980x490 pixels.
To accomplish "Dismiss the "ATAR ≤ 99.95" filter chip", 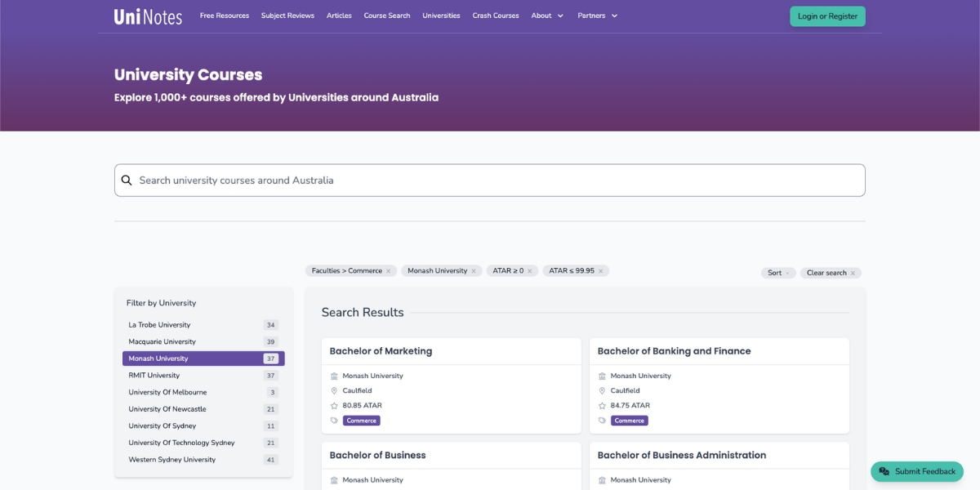I will [600, 270].
